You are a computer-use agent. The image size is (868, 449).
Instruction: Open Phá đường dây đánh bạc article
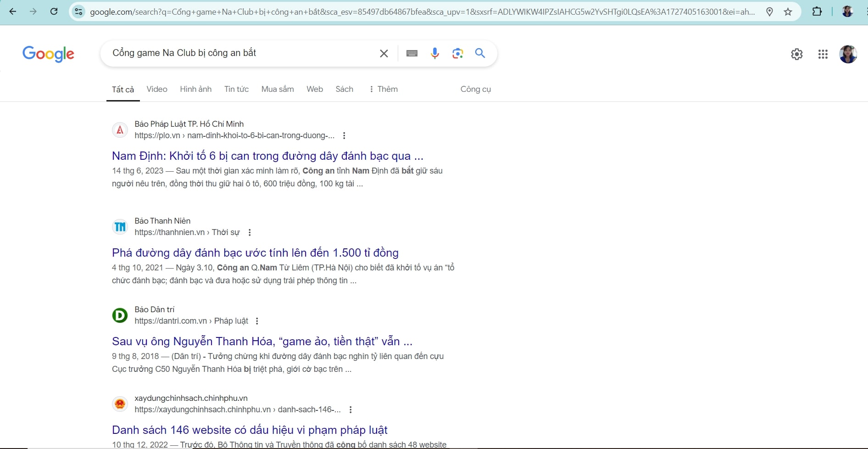255,253
